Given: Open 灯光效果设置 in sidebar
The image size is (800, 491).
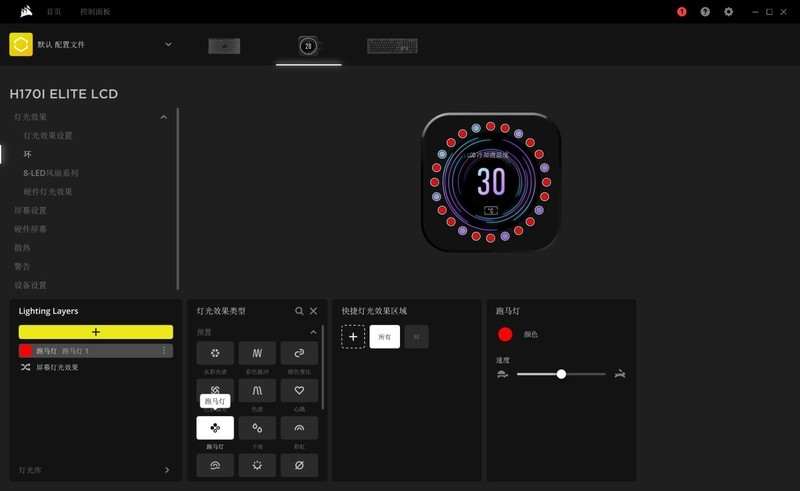Looking at the screenshot, I should click(x=48, y=136).
